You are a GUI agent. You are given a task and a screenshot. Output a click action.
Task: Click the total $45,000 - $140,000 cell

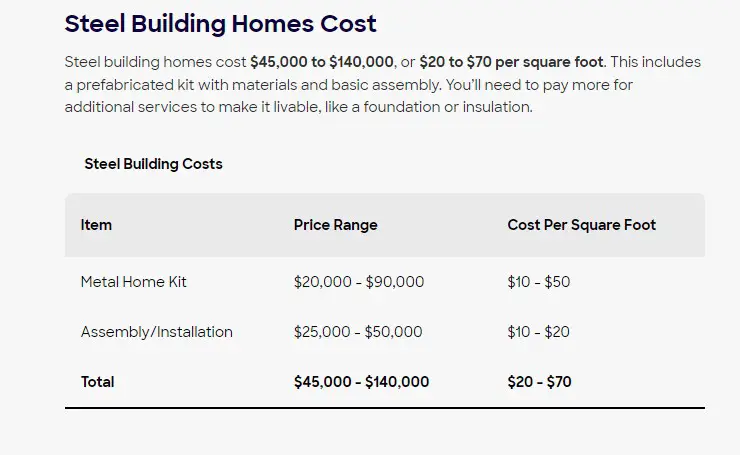[x=361, y=381]
